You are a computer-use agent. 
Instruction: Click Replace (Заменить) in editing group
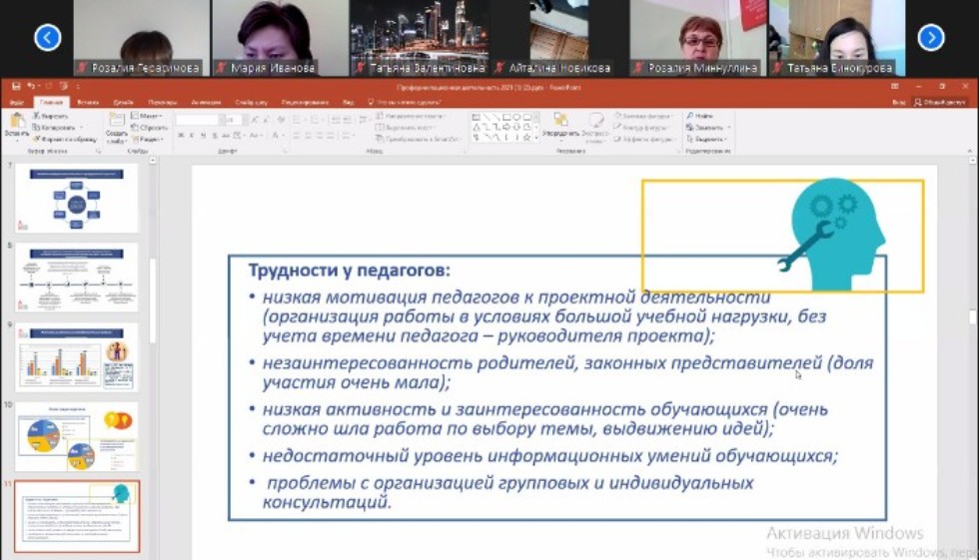pos(707,127)
